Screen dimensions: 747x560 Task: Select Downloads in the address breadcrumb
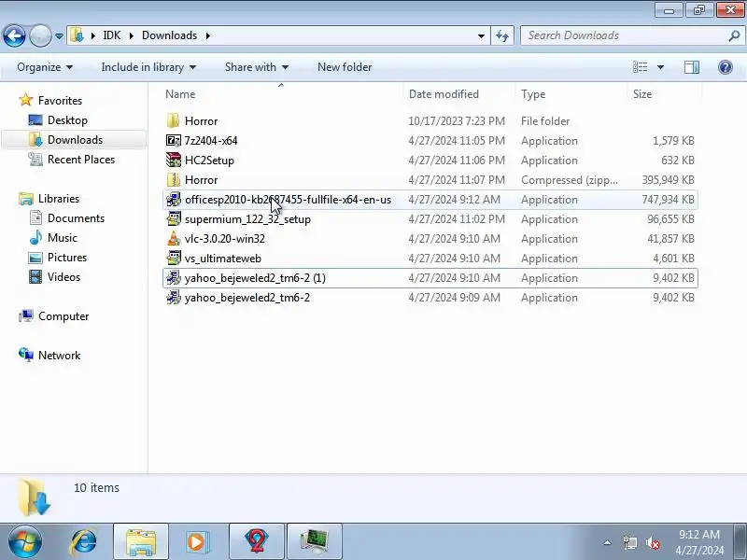(169, 35)
